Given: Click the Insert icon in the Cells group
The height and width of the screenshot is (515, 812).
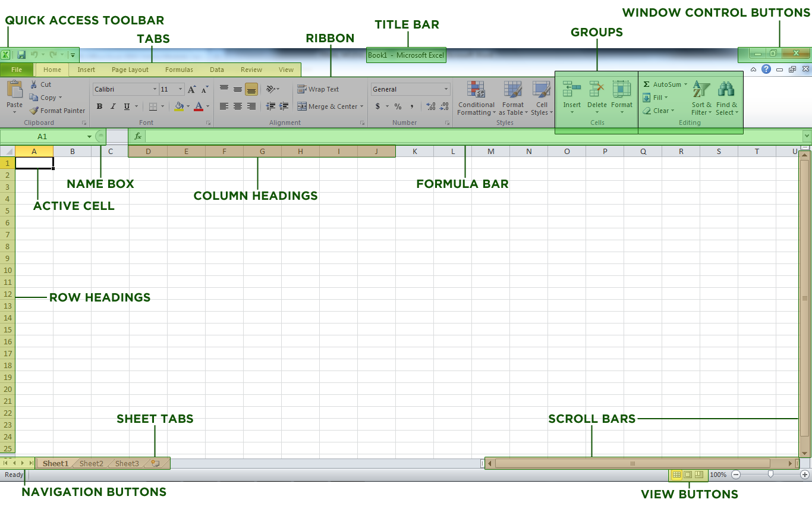Looking at the screenshot, I should pos(571,92).
